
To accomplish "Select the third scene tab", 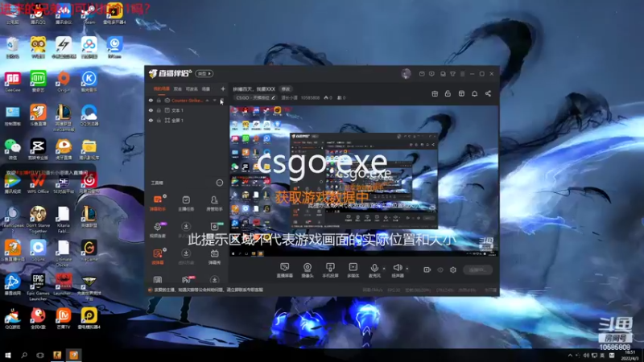I will tap(192, 88).
